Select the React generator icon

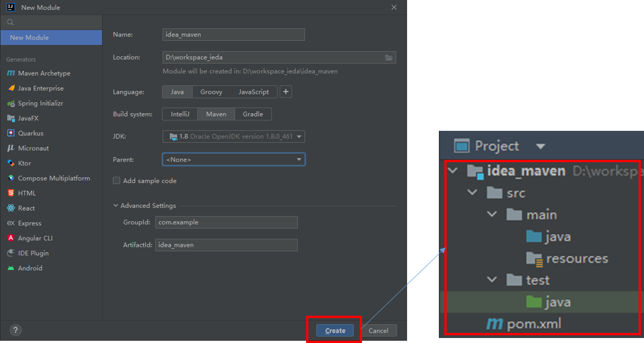click(x=11, y=208)
